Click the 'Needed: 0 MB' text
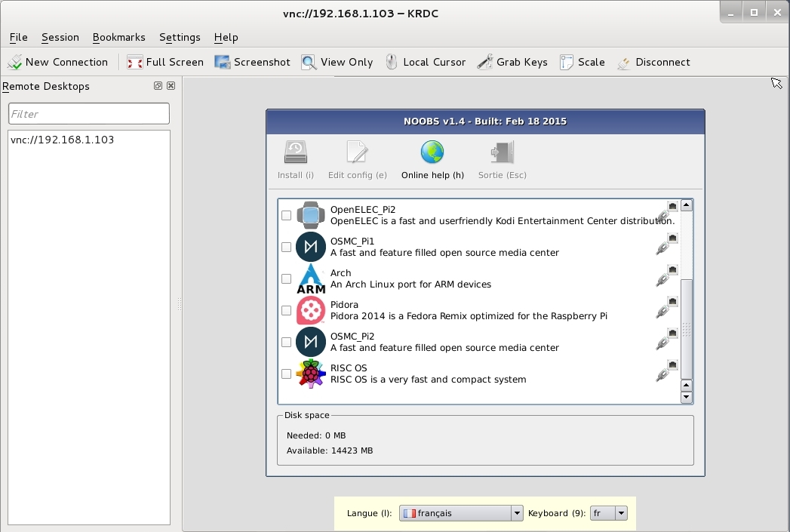This screenshot has width=790, height=532. (x=316, y=435)
